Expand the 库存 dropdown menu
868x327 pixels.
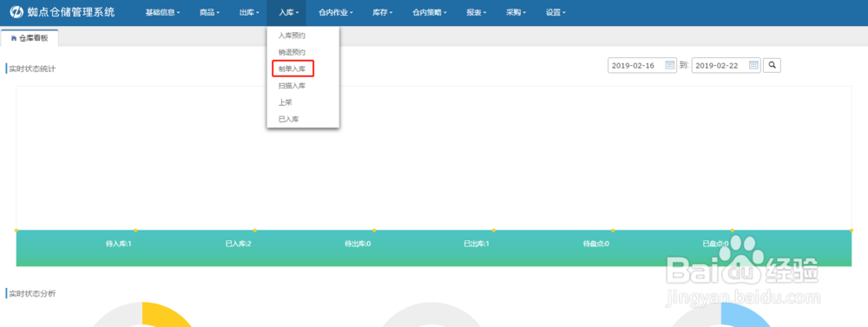(x=382, y=12)
